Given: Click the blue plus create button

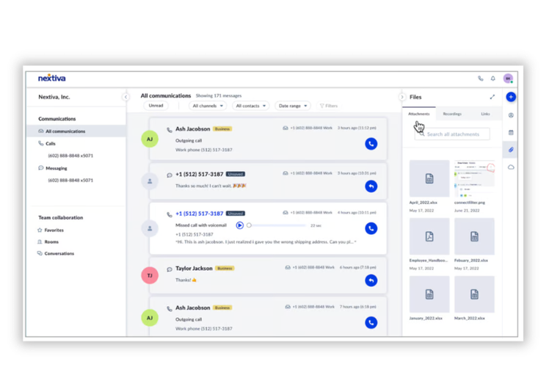Looking at the screenshot, I should click(x=511, y=97).
